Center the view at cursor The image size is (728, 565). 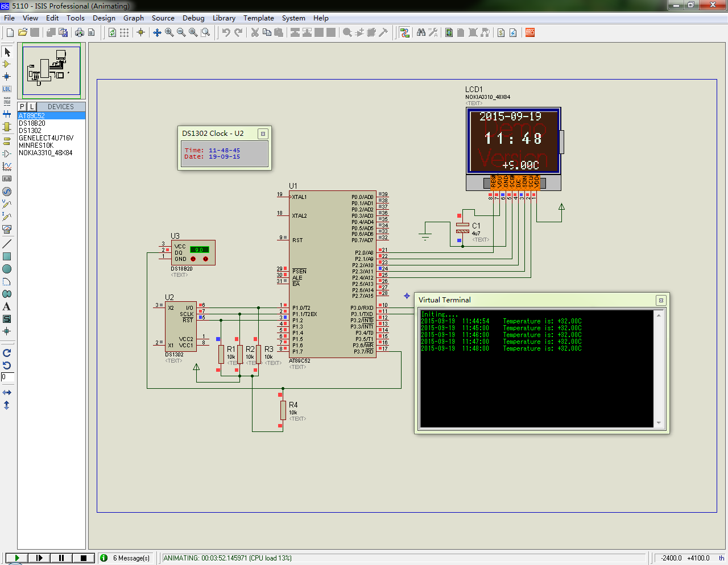158,32
